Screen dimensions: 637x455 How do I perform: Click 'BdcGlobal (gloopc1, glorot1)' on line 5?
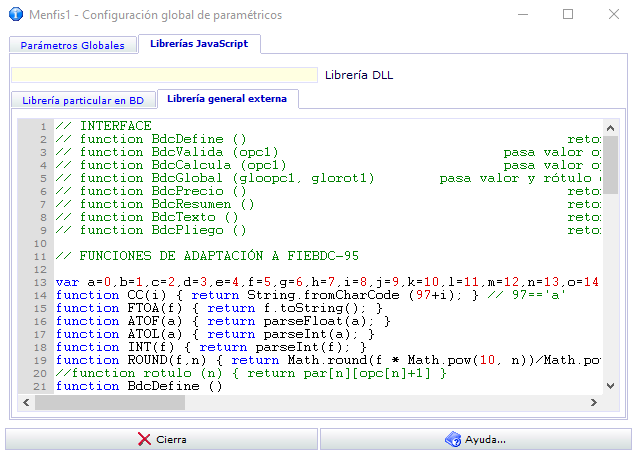263,178
